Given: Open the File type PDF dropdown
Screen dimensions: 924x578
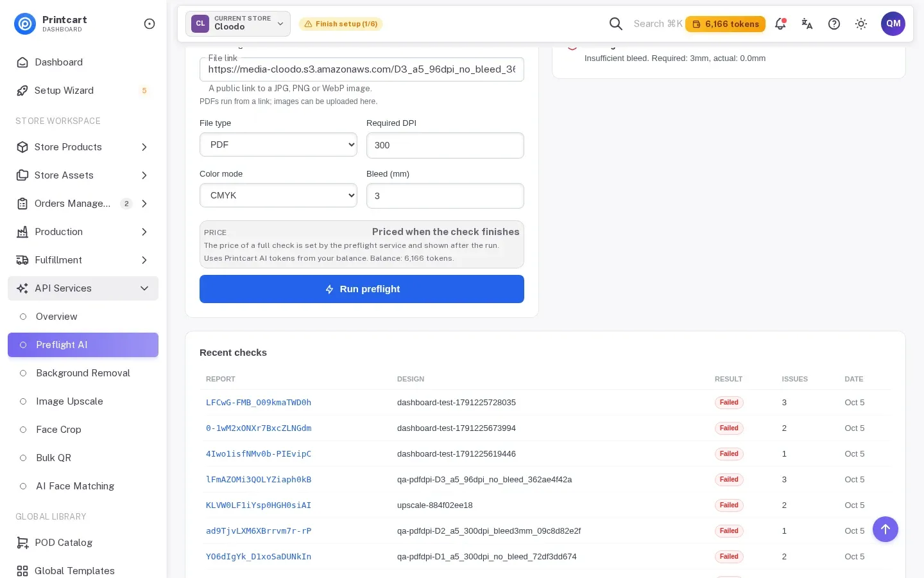Looking at the screenshot, I should click(278, 144).
